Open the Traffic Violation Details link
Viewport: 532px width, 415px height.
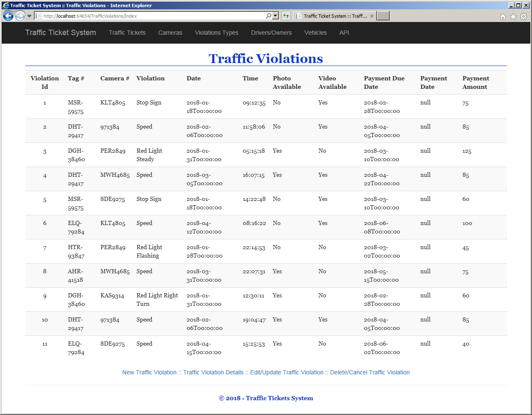(x=213, y=372)
